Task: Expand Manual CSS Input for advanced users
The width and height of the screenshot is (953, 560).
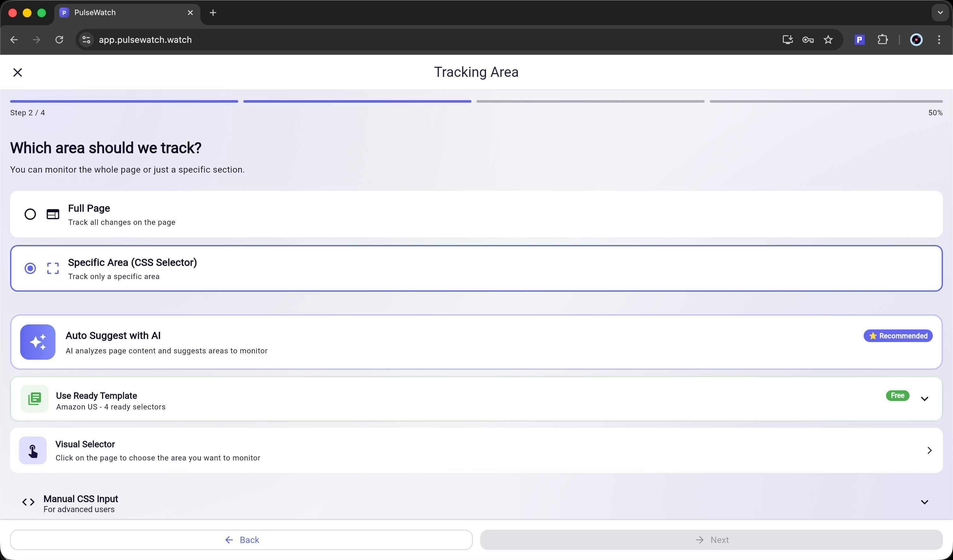Action: pyautogui.click(x=925, y=502)
